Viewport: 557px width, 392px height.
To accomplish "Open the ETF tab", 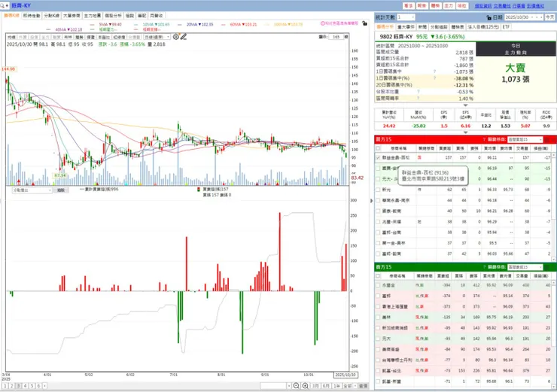I will [x=506, y=27].
